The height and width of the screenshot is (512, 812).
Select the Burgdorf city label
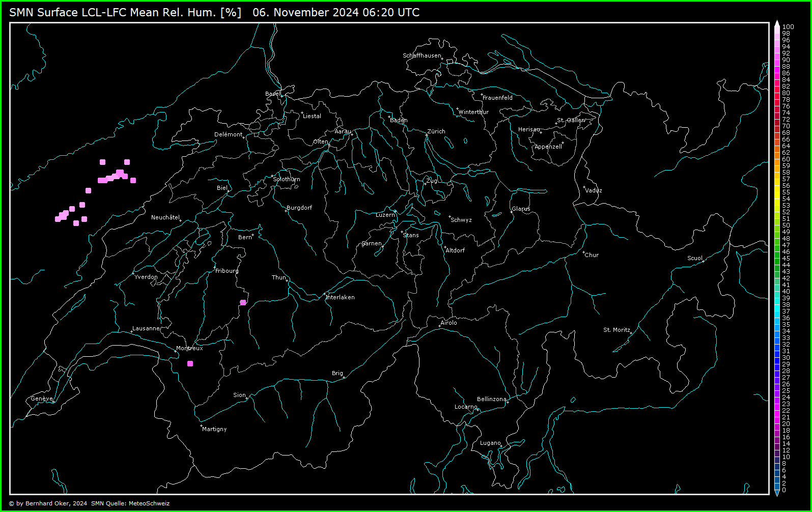(299, 208)
